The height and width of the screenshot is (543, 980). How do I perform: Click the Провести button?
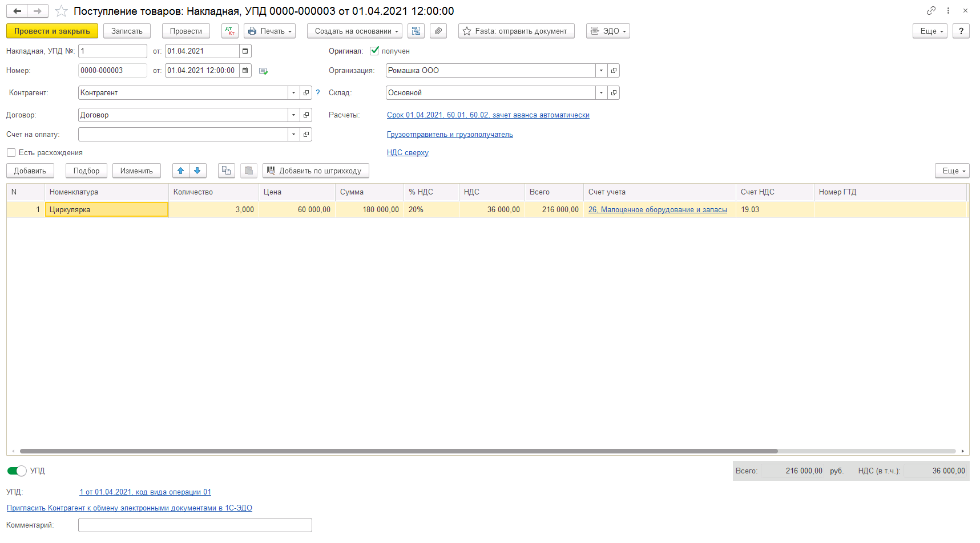[x=186, y=31]
